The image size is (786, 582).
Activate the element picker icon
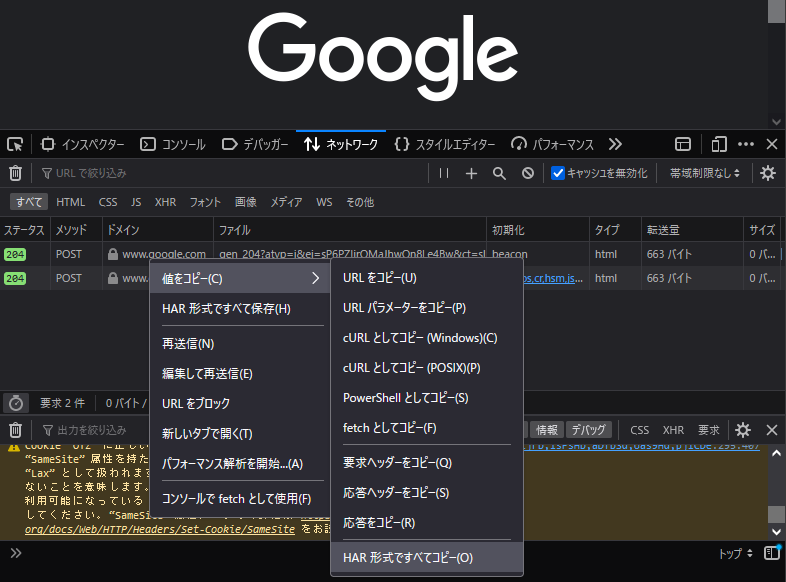pos(15,144)
